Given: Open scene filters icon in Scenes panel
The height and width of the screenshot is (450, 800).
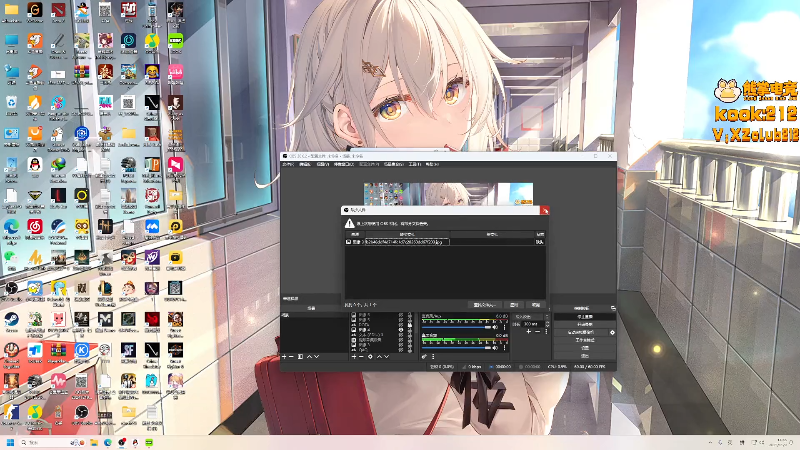Looking at the screenshot, I should pyautogui.click(x=301, y=357).
